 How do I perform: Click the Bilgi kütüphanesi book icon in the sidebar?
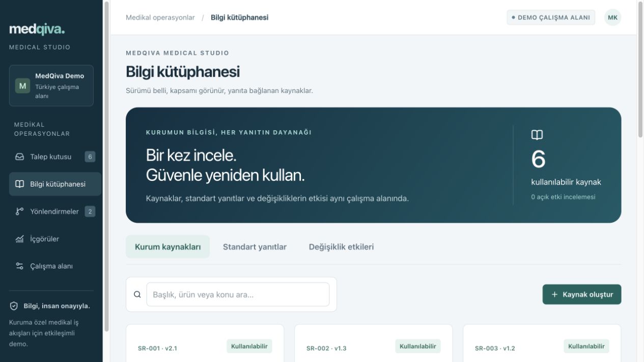(20, 184)
